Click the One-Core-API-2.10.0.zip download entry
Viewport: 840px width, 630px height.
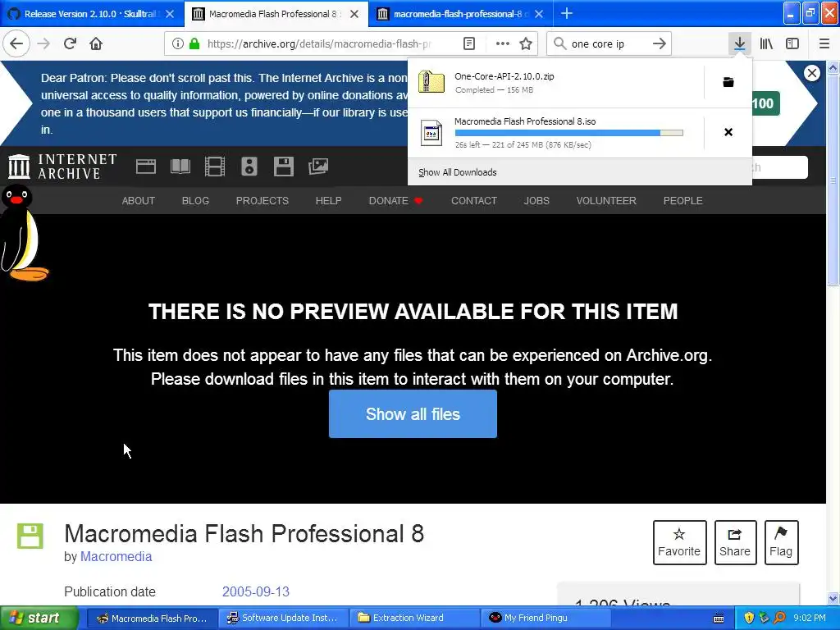tap(555, 83)
